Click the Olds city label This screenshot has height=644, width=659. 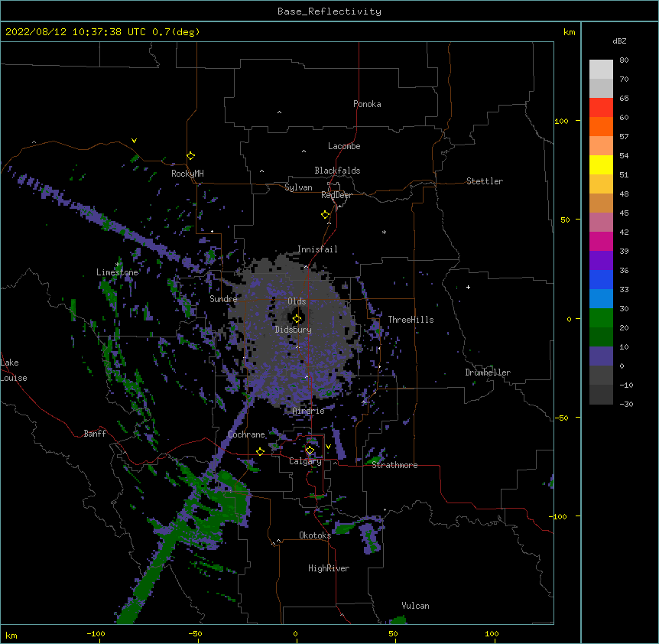tap(297, 301)
